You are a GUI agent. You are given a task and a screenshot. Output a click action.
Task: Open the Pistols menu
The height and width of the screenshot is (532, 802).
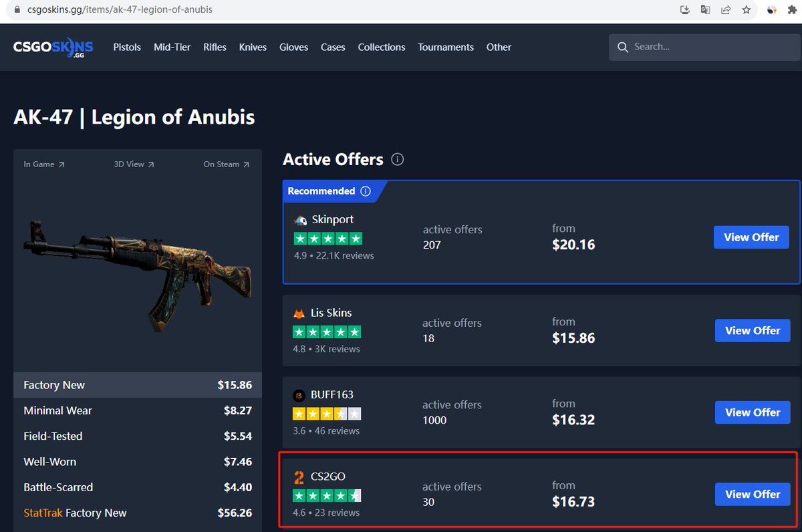click(127, 47)
